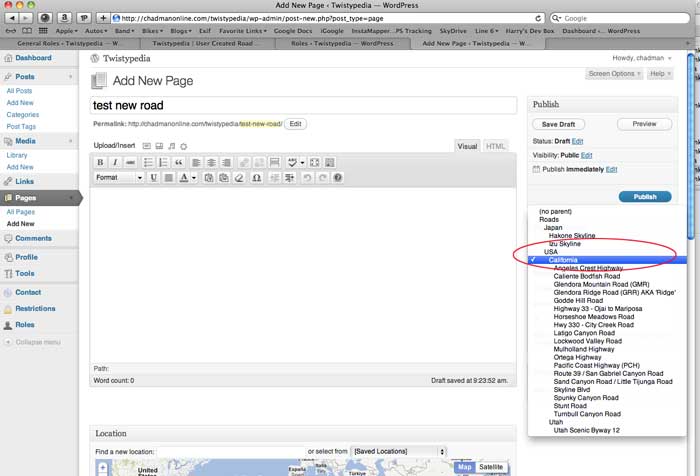This screenshot has width=700, height=476.
Task: Edit the draft Status
Action: point(577,141)
